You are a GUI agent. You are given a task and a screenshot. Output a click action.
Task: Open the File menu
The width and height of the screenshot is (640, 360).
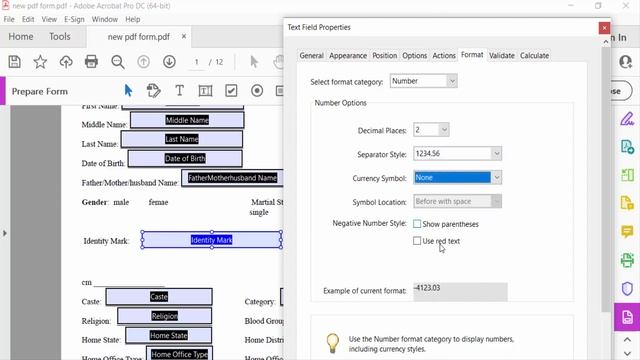(9, 19)
